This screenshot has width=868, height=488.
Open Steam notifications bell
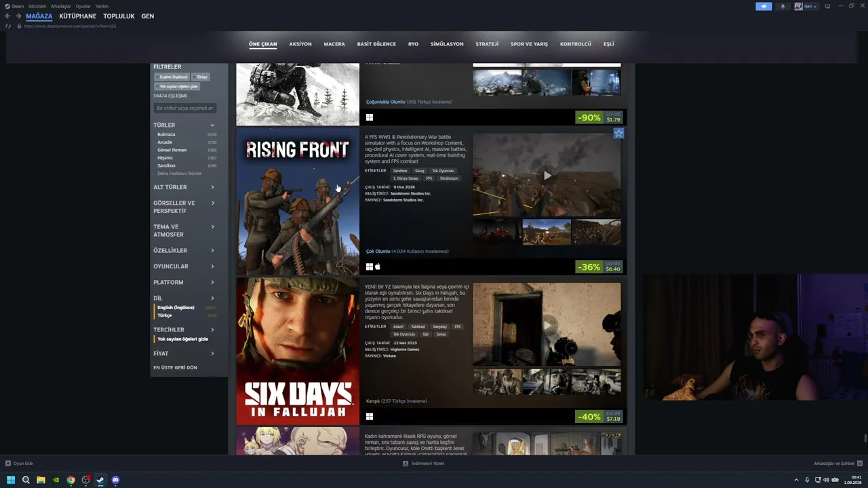tap(783, 6)
